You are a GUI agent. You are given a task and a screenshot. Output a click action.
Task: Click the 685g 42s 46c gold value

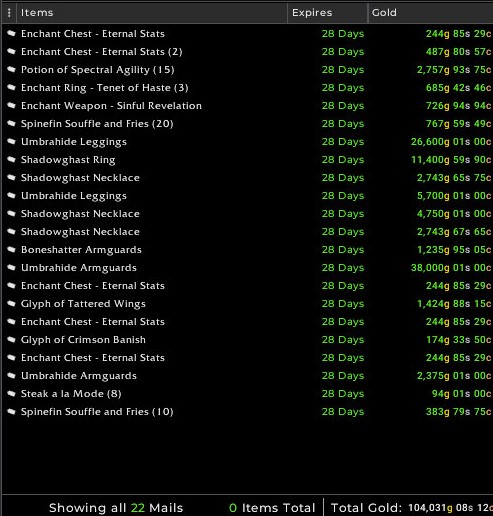(458, 88)
